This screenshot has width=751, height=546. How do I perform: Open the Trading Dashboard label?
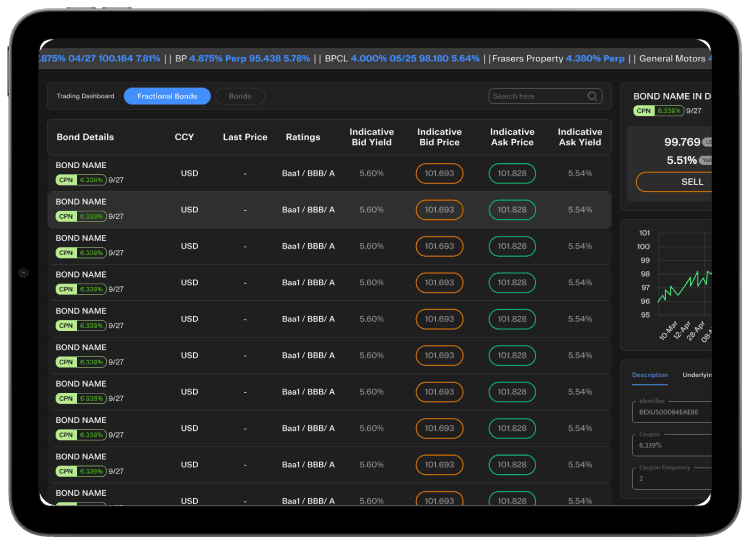pos(85,96)
